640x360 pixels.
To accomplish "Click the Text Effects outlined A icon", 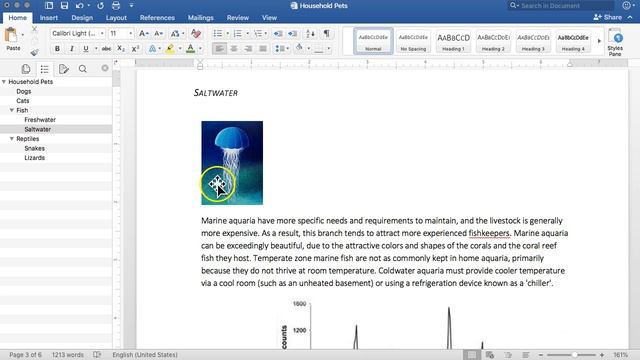I will coord(152,49).
